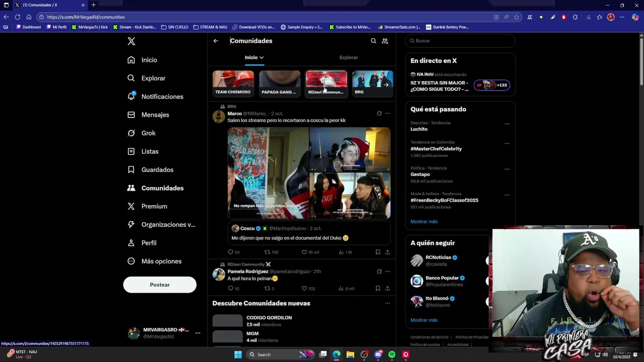This screenshot has width=644, height=362.
Task: Open the Organizaciones verificadas lightning icon
Action: pyautogui.click(x=131, y=225)
